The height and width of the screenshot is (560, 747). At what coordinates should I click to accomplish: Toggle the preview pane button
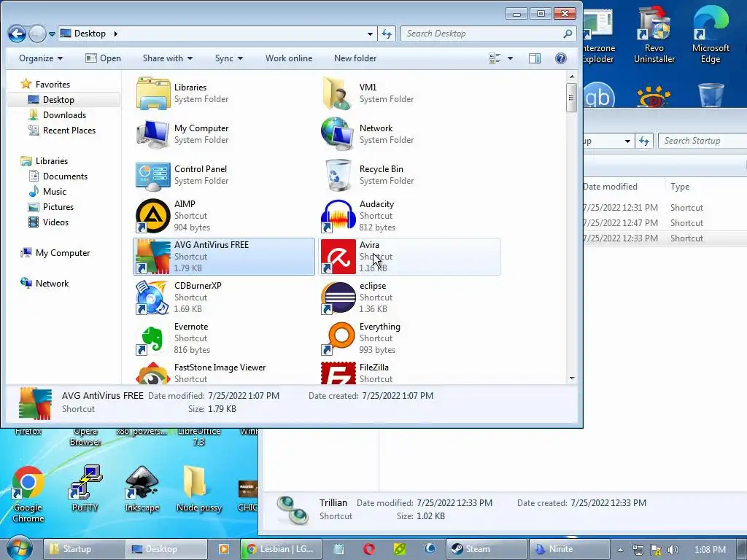point(535,58)
